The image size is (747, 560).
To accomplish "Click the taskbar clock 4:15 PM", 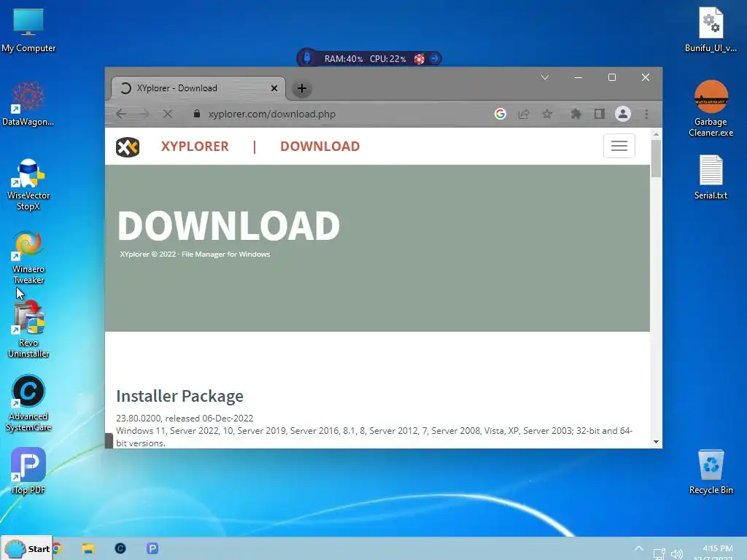I will click(x=717, y=548).
